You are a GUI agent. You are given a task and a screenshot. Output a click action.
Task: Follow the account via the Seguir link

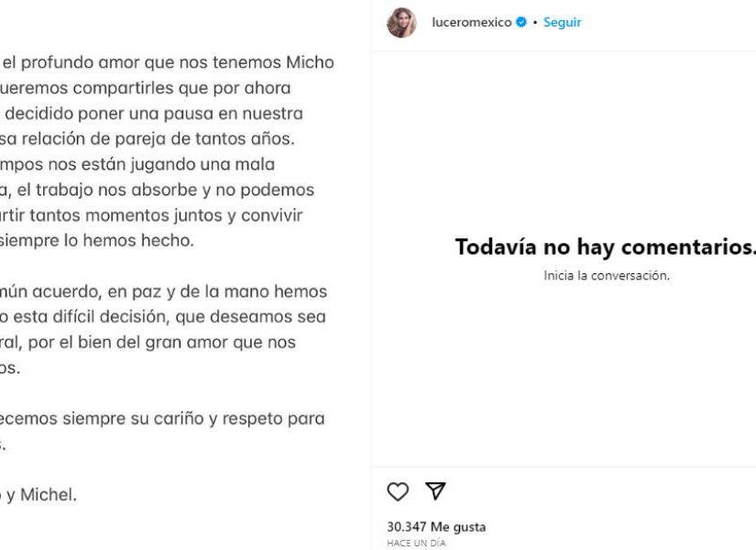562,23
